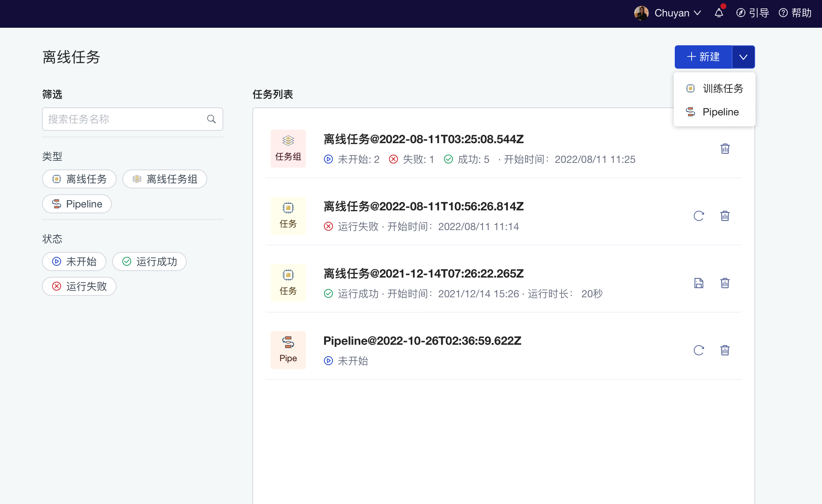Click the 成功: 5 count
The image size is (822, 504).
point(467,159)
